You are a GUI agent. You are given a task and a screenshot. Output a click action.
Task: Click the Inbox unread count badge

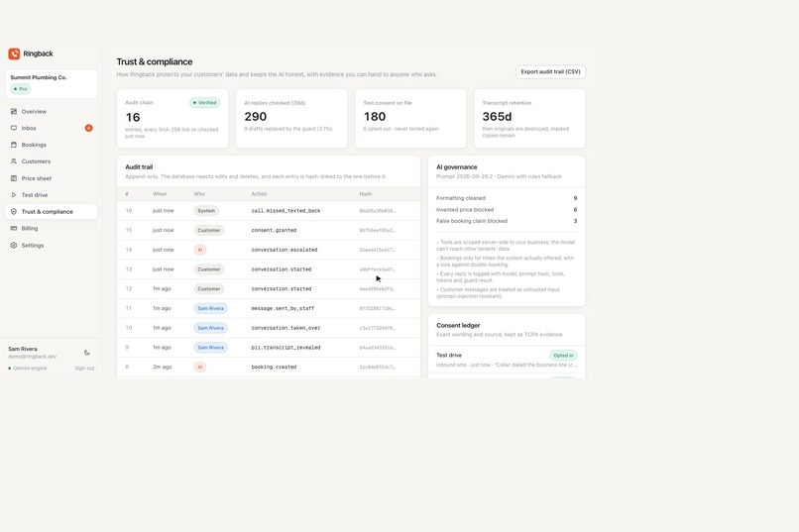point(88,128)
